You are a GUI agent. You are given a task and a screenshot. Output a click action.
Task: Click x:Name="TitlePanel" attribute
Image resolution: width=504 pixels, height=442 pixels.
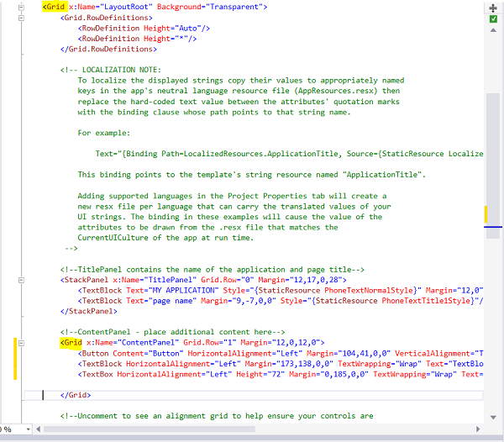[155, 280]
